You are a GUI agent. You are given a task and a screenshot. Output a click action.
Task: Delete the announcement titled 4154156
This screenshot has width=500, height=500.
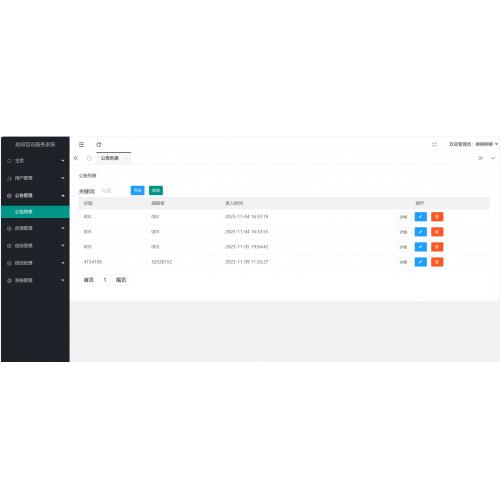coord(437,262)
